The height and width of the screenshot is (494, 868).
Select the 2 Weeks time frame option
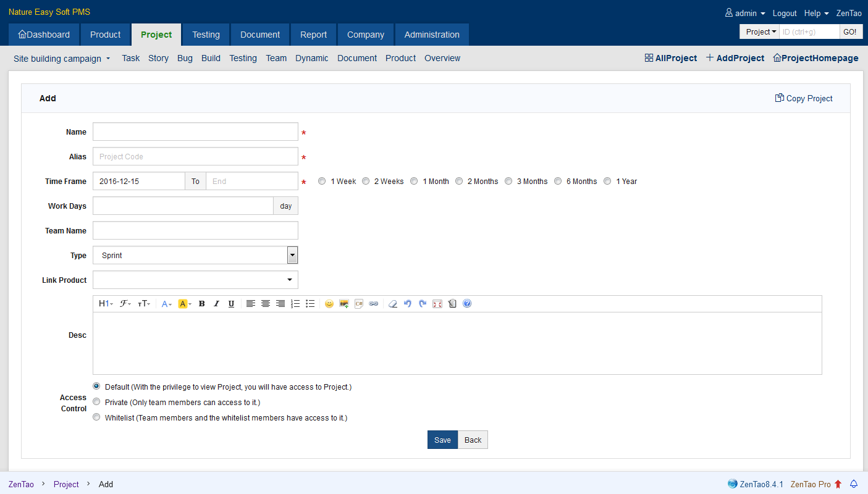(366, 182)
